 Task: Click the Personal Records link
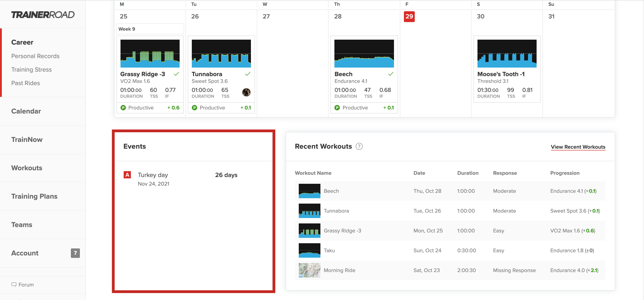(x=36, y=56)
